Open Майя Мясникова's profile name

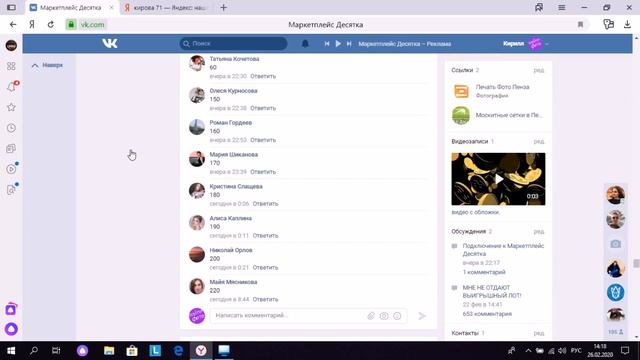coord(233,282)
